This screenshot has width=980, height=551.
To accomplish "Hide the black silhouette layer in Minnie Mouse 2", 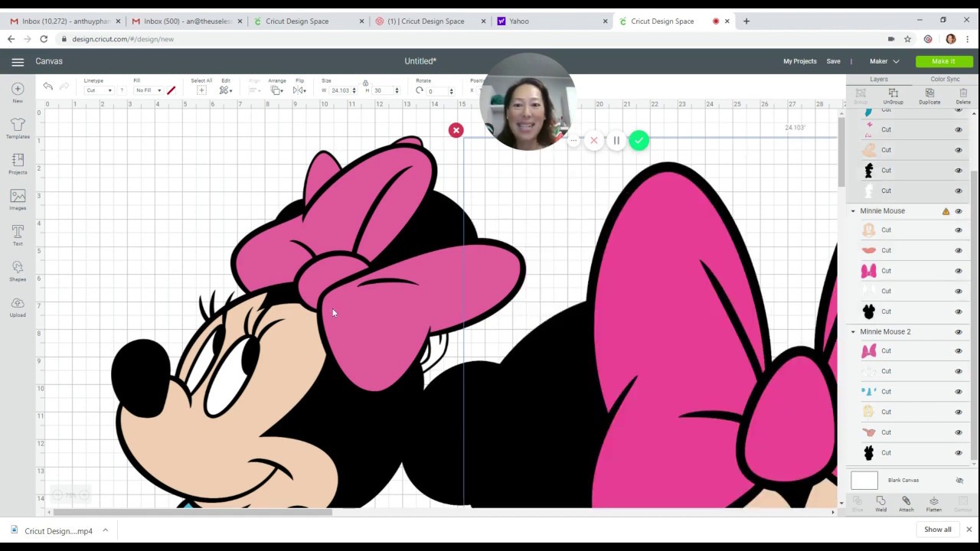I will coord(958,453).
